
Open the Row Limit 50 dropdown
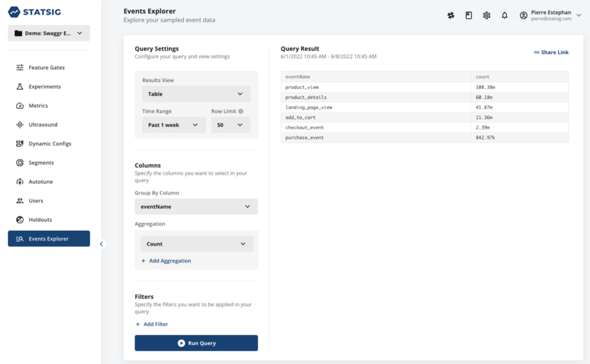pyautogui.click(x=230, y=125)
